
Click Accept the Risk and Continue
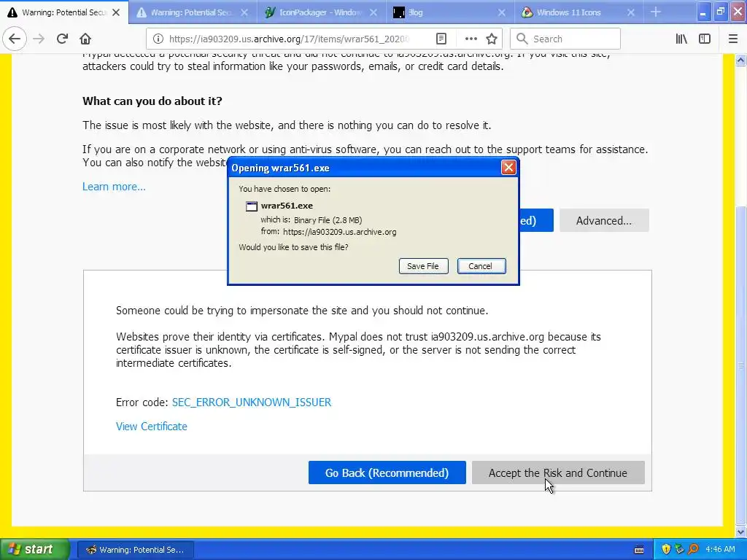click(x=558, y=472)
